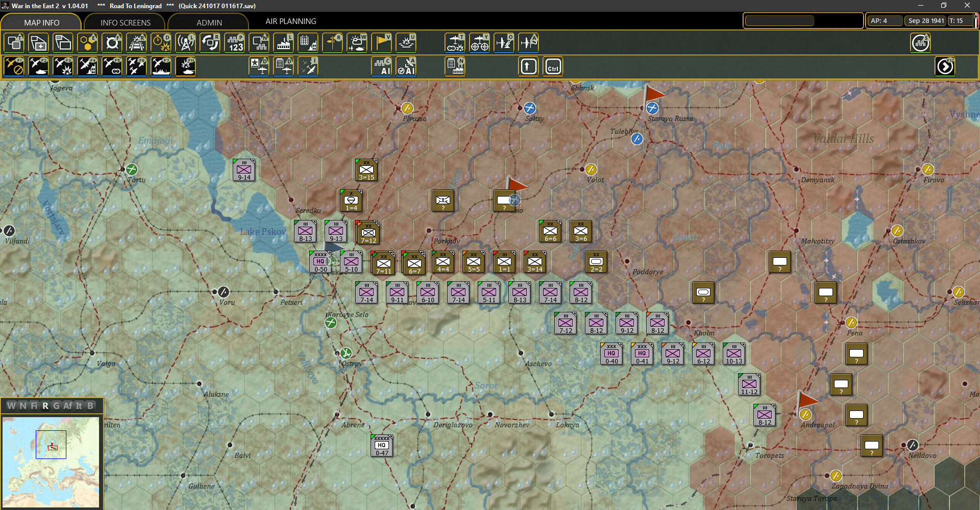Open the ADMIN tab

[x=209, y=22]
